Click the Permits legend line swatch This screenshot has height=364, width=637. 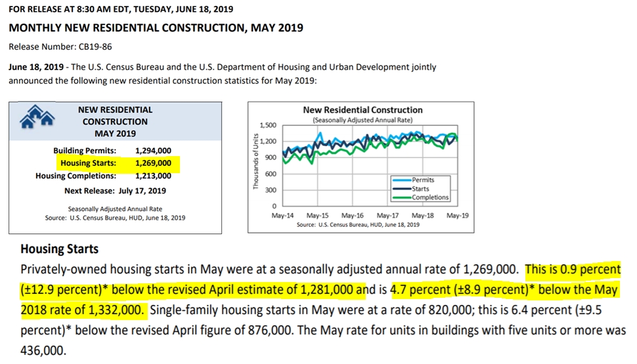point(401,180)
